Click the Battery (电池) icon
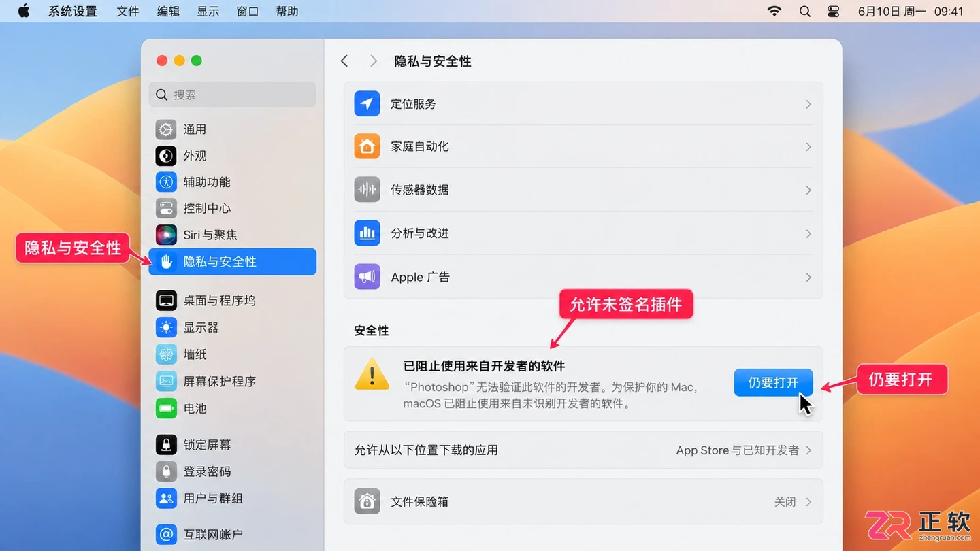Viewport: 980px width, 551px height. pyautogui.click(x=166, y=408)
